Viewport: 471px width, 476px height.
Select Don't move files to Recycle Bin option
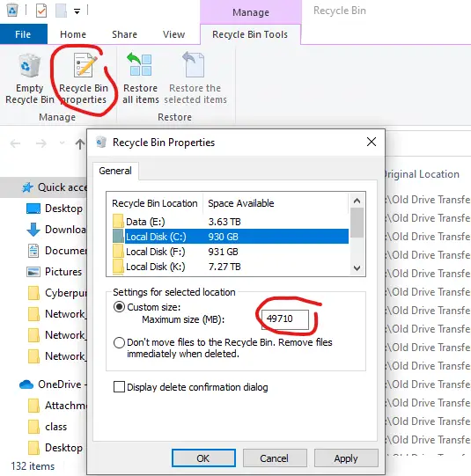tap(119, 343)
